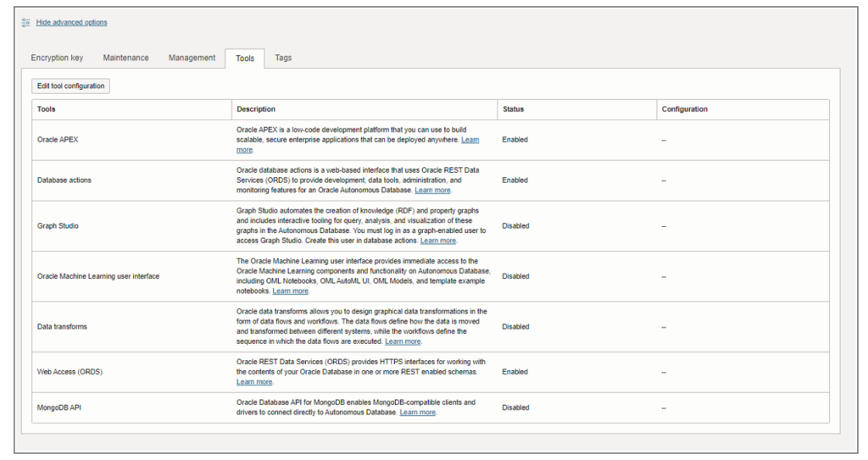Click Hide advanced options link
Viewport: 868px width, 460px height.
(71, 23)
